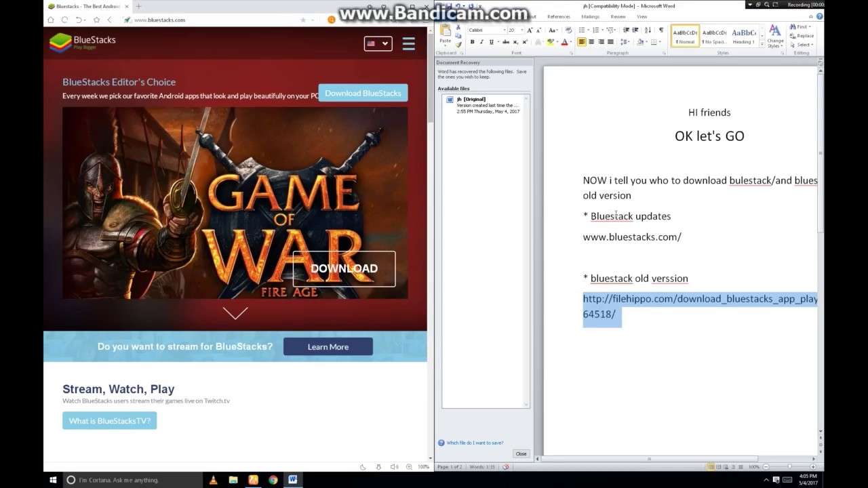Open a new browser tab
The height and width of the screenshot is (488, 868).
click(x=138, y=6)
